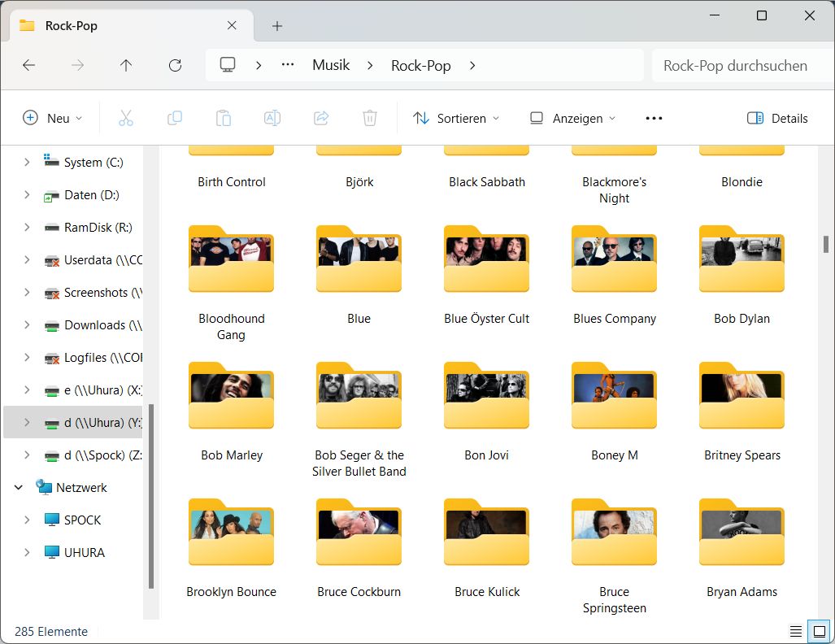Click the Rock-Pop durchsuchen search box
The width and height of the screenshot is (835, 644).
pos(743,66)
